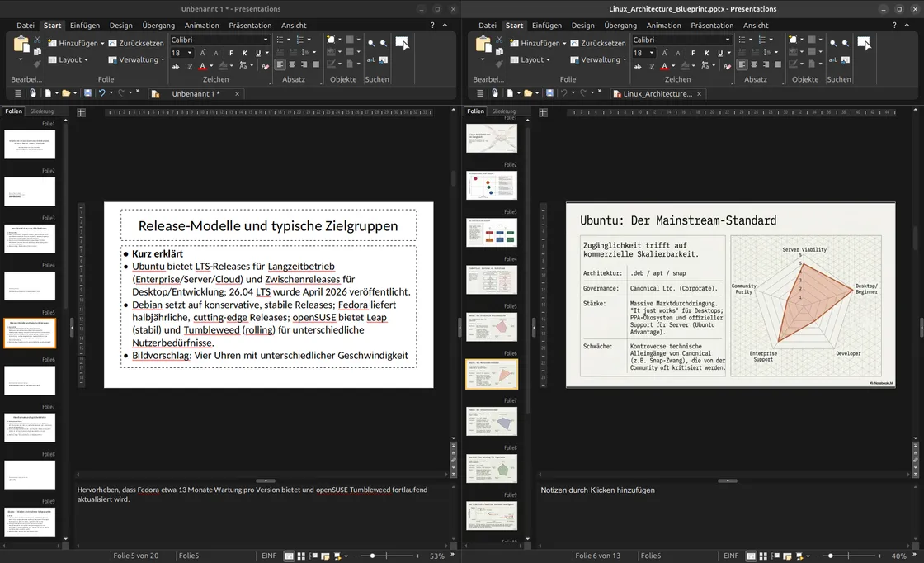Close the Linux_Architecture document tab
This screenshot has width=924, height=563.
click(700, 94)
